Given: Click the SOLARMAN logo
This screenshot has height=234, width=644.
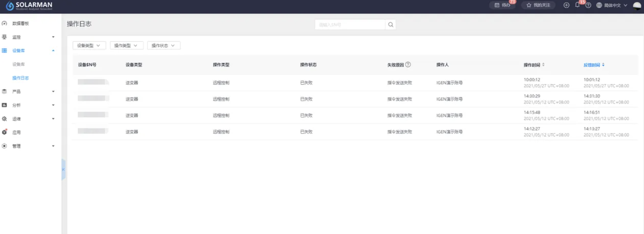Looking at the screenshot, I should [x=29, y=6].
